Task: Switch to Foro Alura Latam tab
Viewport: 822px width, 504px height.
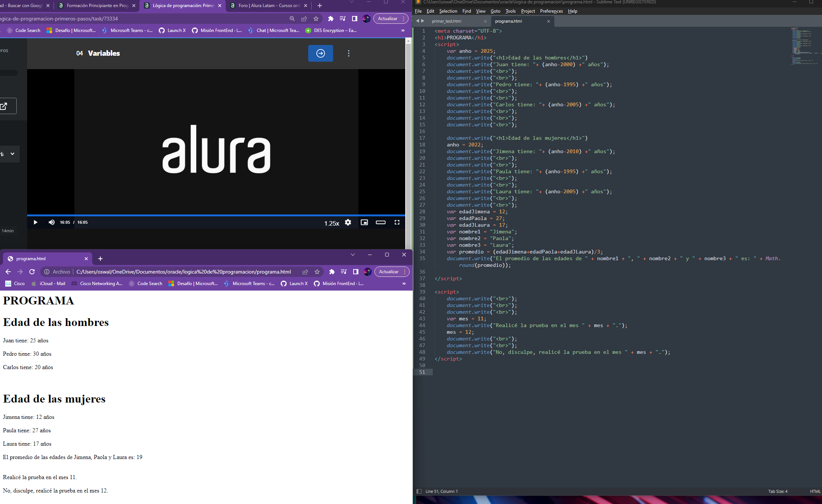Action: coord(268,6)
